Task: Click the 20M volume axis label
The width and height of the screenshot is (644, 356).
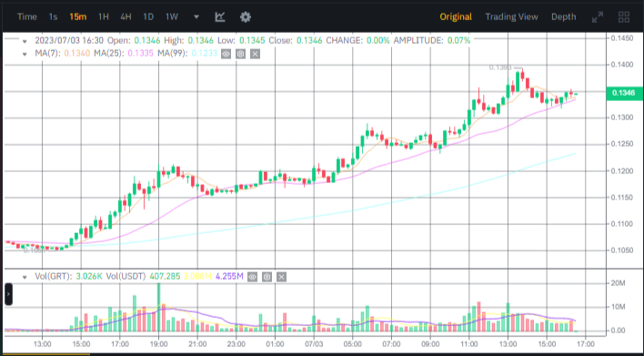Action: 619,283
